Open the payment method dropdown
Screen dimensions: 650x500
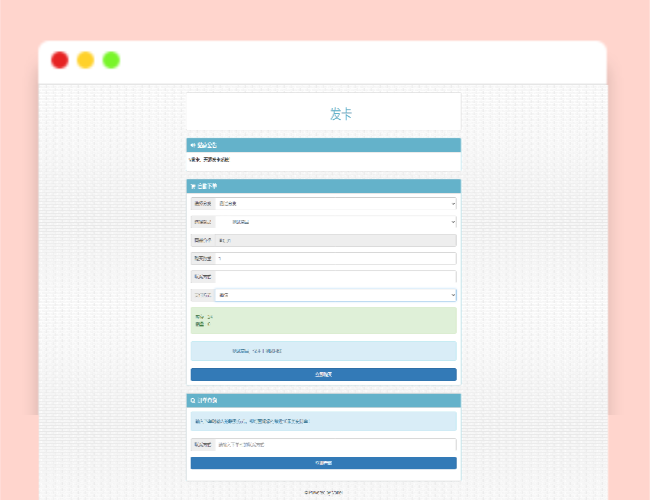(335, 296)
